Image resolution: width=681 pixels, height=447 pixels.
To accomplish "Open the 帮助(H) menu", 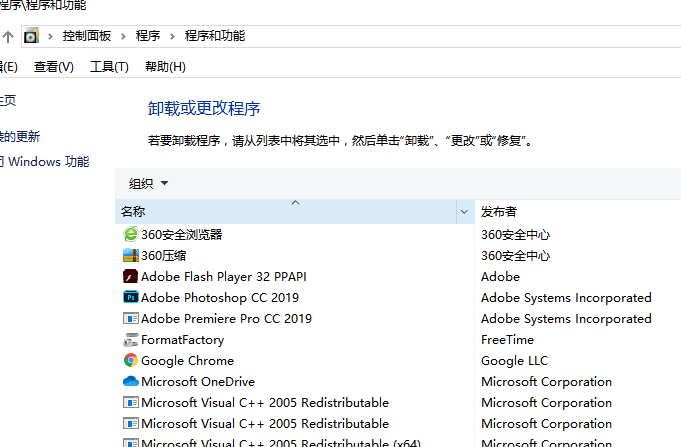I will (x=165, y=67).
